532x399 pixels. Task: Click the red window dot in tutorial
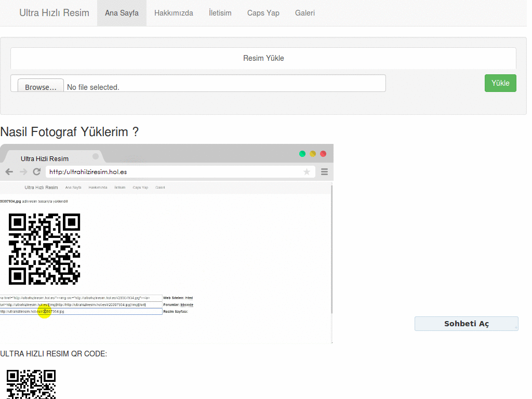coord(323,154)
